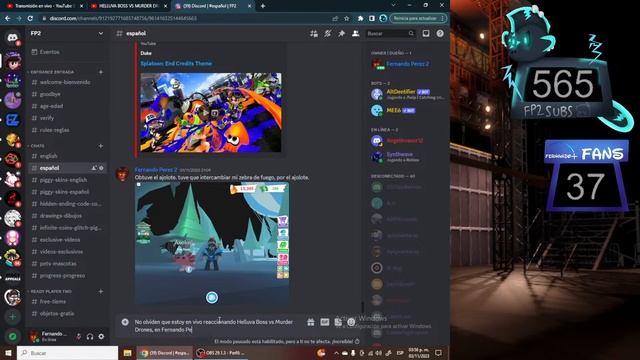The height and width of the screenshot is (360, 640).
Task: Show hidden system tray icons chevron
Action: pyautogui.click(x=336, y=353)
